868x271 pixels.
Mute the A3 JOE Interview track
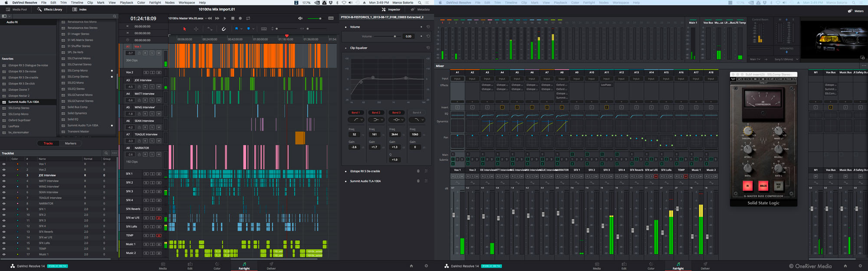[x=158, y=87]
